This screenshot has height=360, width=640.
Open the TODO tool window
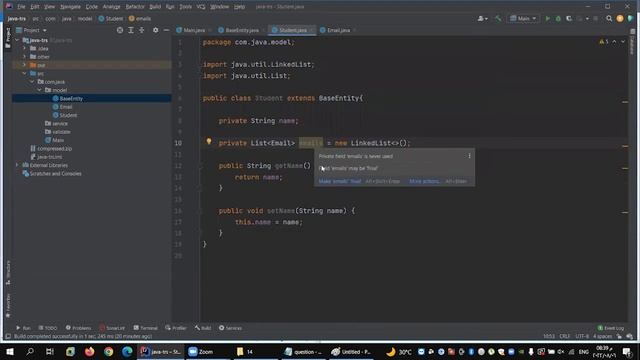coord(48,328)
